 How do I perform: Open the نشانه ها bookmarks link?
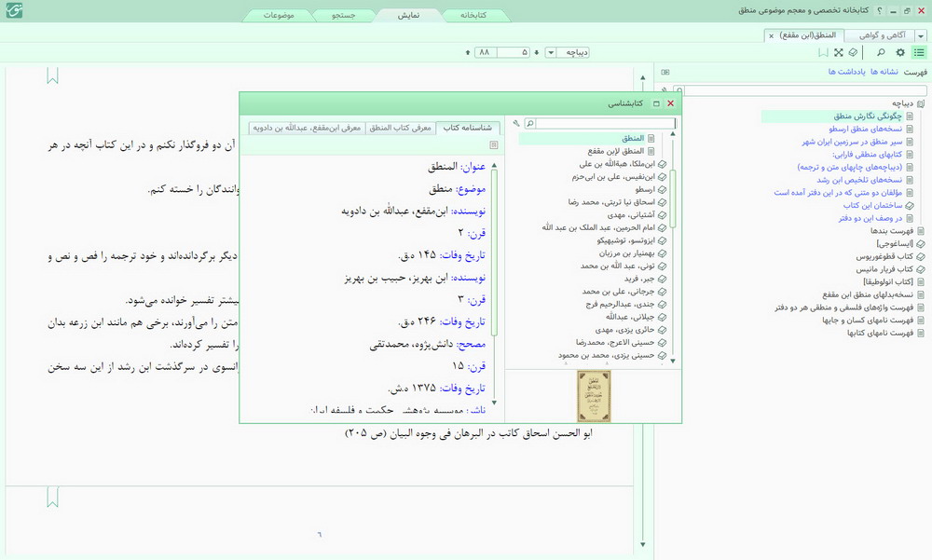coord(884,72)
